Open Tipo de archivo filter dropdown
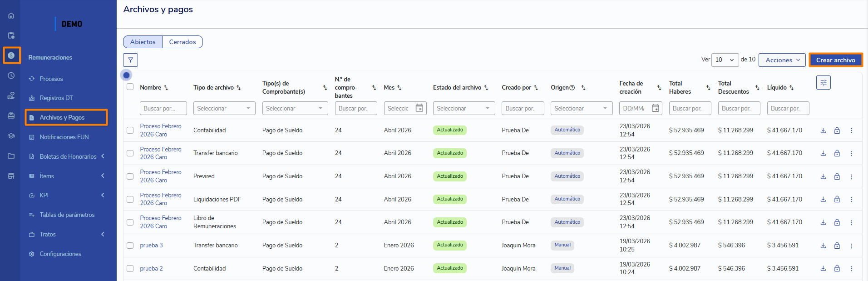Screen dimensions: 868x281 224,108
